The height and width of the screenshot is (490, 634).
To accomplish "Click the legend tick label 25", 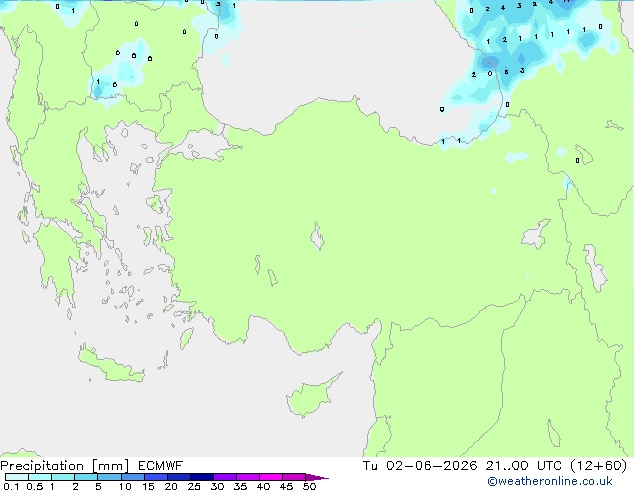I will pos(194,486).
